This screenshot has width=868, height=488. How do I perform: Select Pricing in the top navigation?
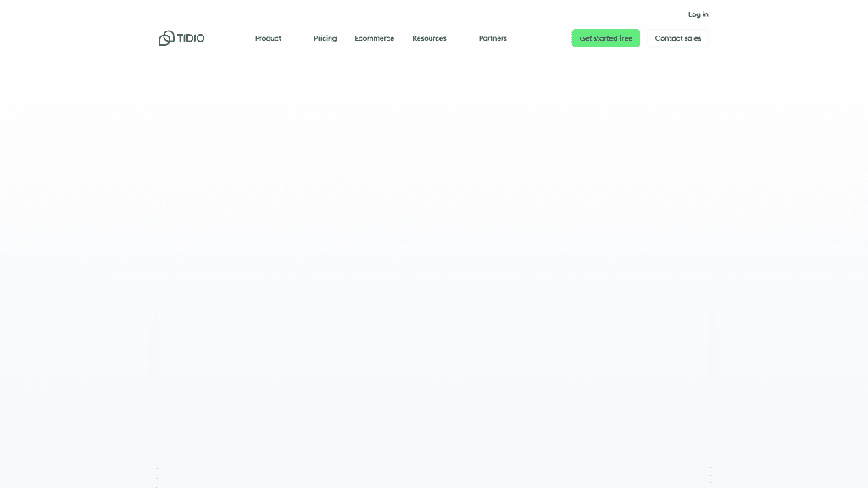click(325, 38)
